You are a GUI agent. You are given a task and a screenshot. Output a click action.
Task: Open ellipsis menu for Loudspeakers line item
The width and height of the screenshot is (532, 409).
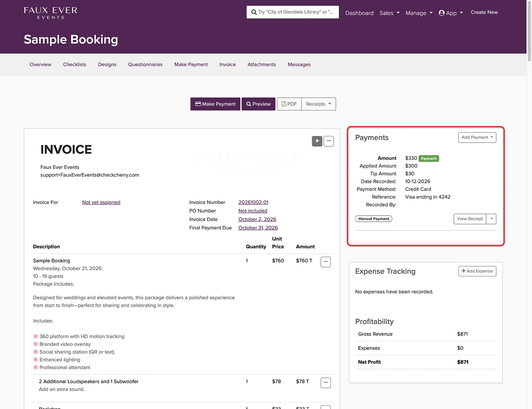(x=326, y=382)
